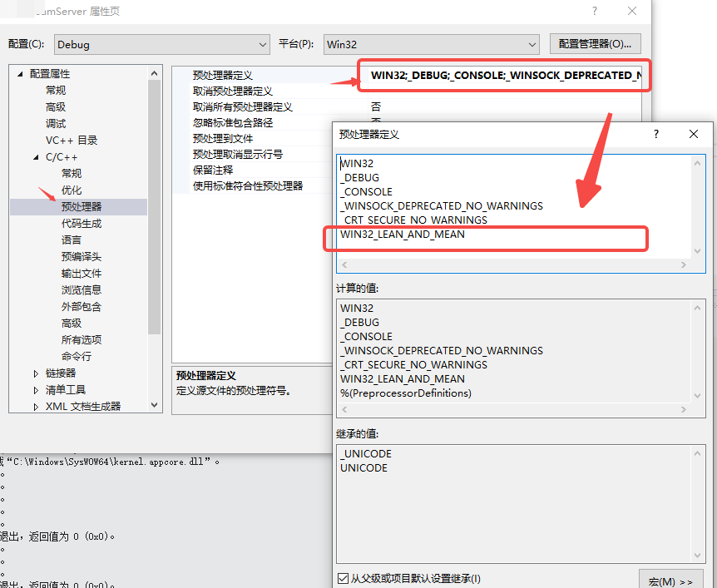Click the 配置管理器 button
The image size is (717, 588).
click(595, 43)
